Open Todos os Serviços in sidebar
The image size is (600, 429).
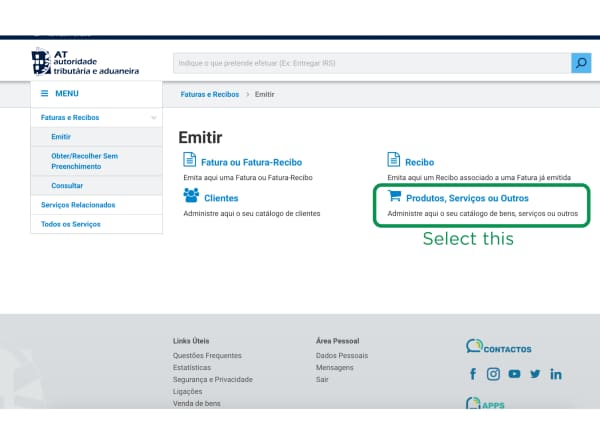coord(71,224)
